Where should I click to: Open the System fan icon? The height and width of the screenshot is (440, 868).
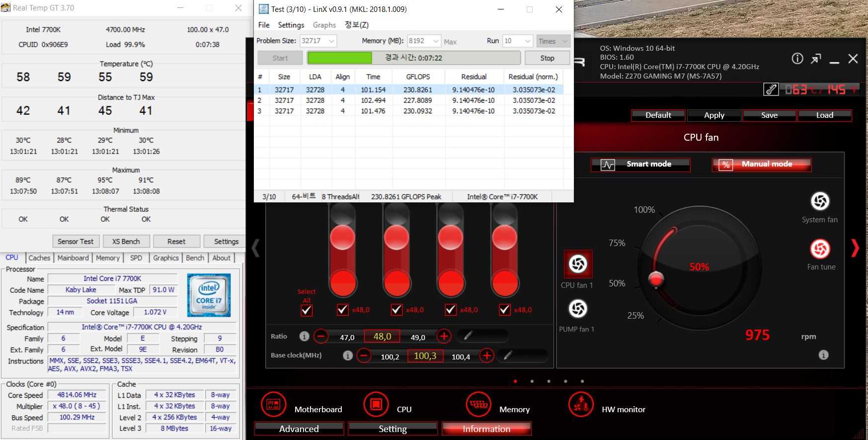tap(820, 201)
